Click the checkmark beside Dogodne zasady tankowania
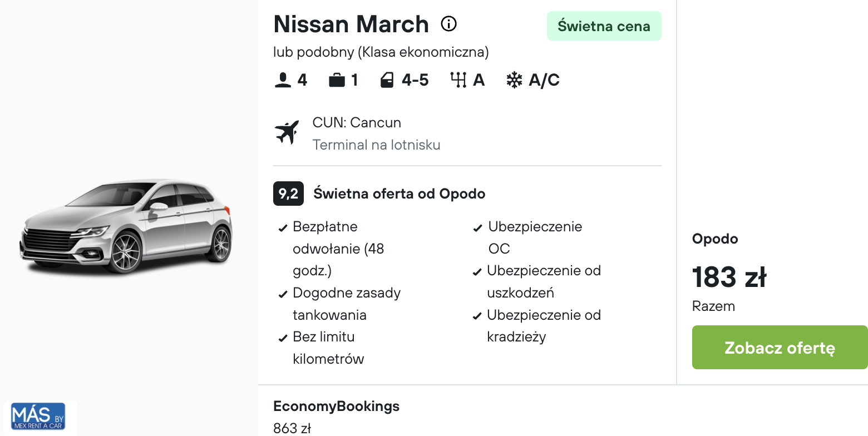This screenshot has width=868, height=436. click(283, 294)
